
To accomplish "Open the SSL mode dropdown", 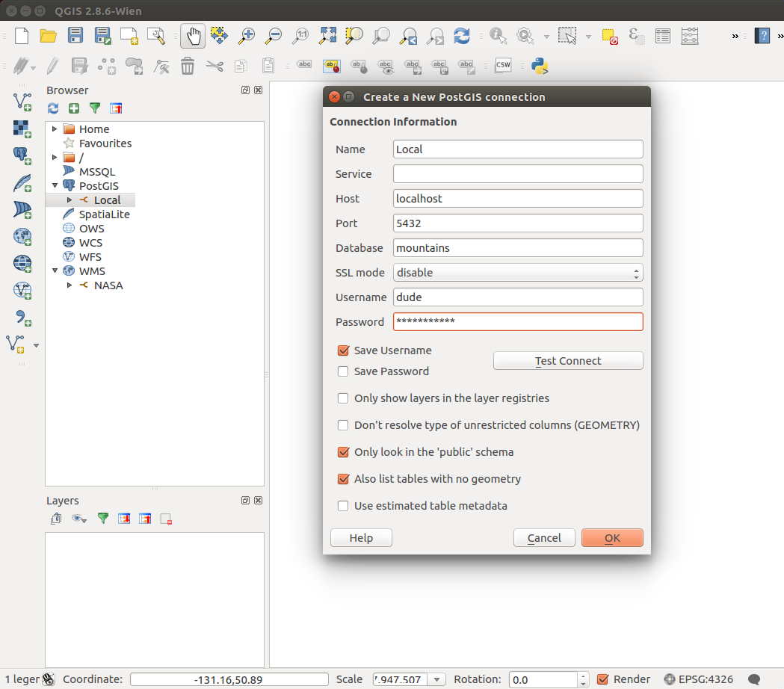I will pyautogui.click(x=518, y=273).
